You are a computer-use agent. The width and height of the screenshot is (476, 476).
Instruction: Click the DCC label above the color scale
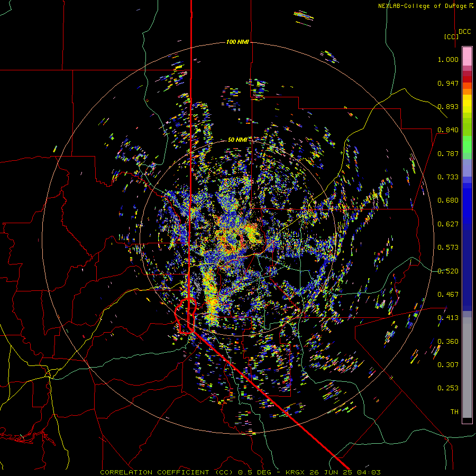[x=464, y=32]
